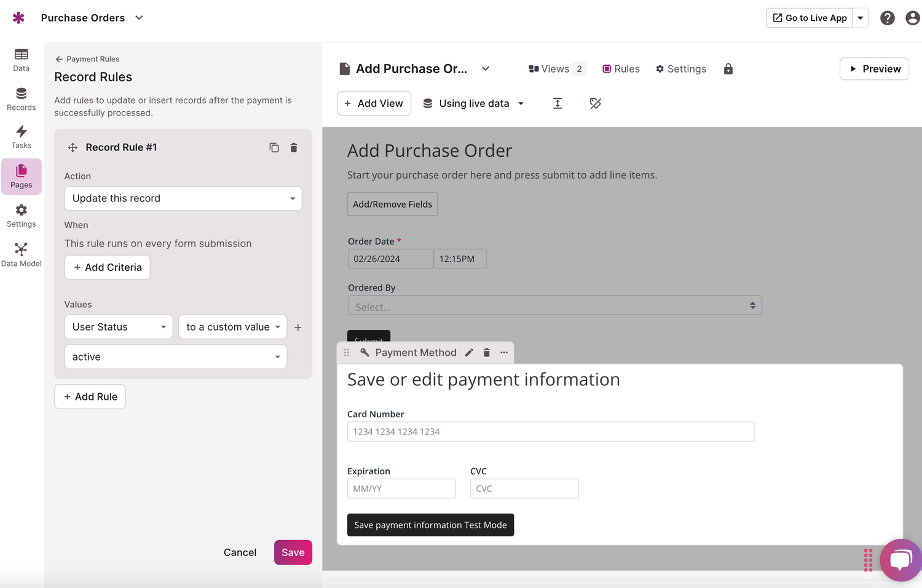Delete the Payment Method view
Image resolution: width=922 pixels, height=588 pixels.
point(486,353)
